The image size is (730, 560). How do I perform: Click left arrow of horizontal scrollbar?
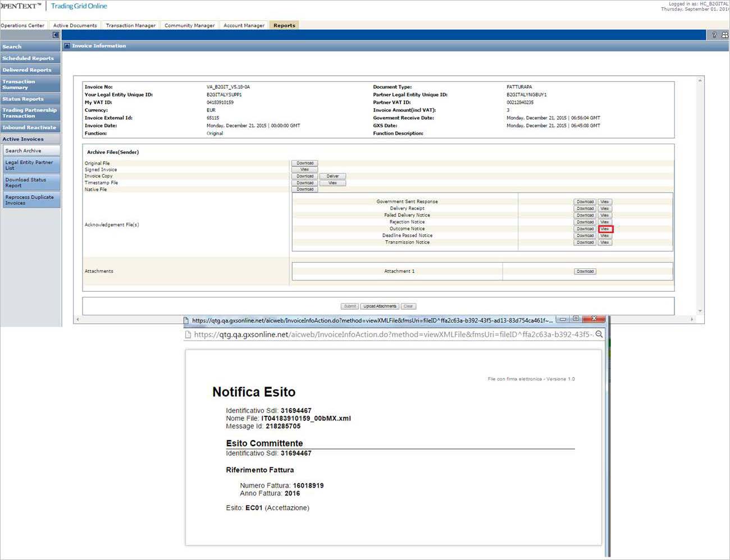pos(77,319)
